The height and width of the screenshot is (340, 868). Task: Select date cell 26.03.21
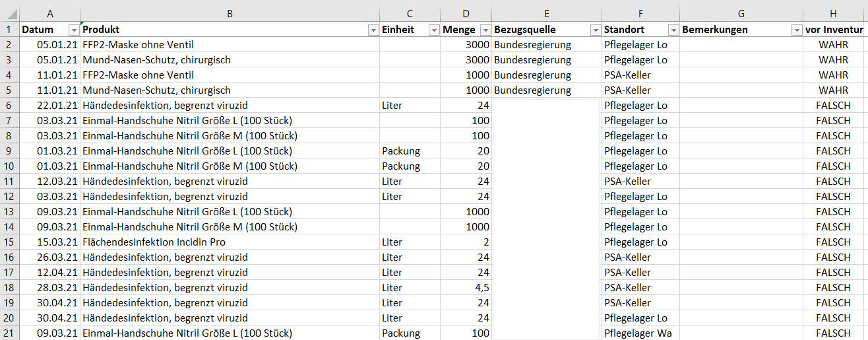point(50,257)
